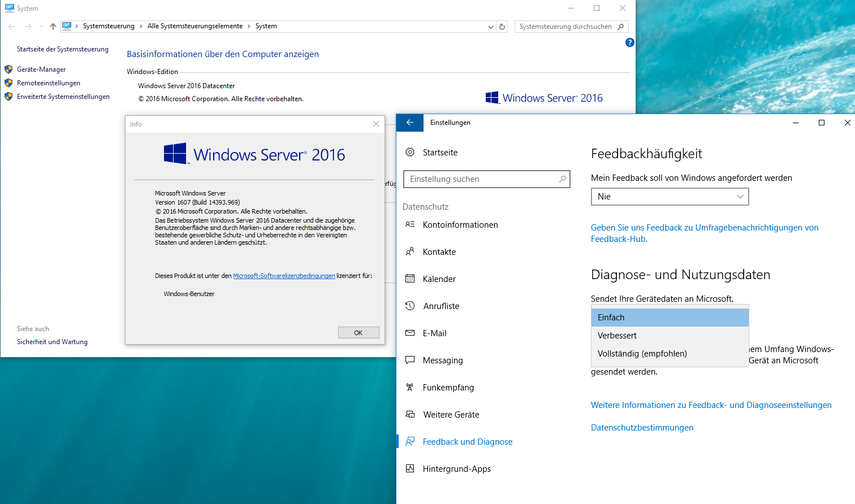The width and height of the screenshot is (855, 504).
Task: Click the help question mark icon in System window
Action: point(630,42)
